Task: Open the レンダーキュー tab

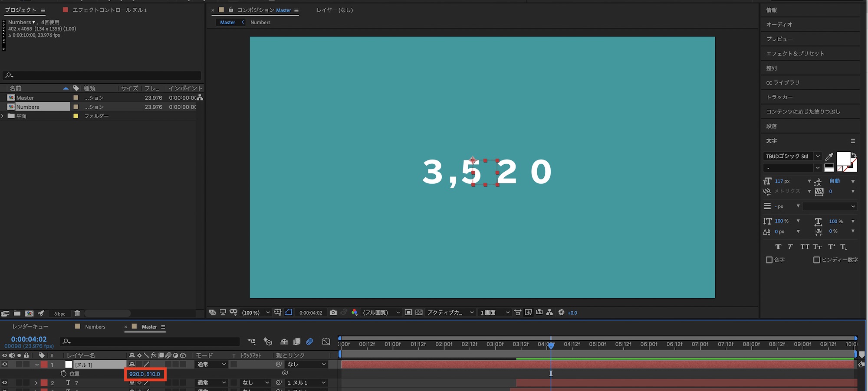Action: 30,327
